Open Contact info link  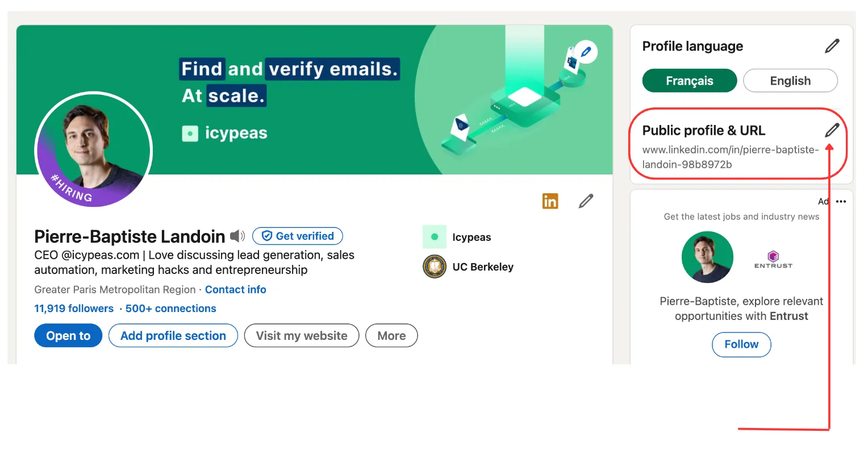pos(235,289)
